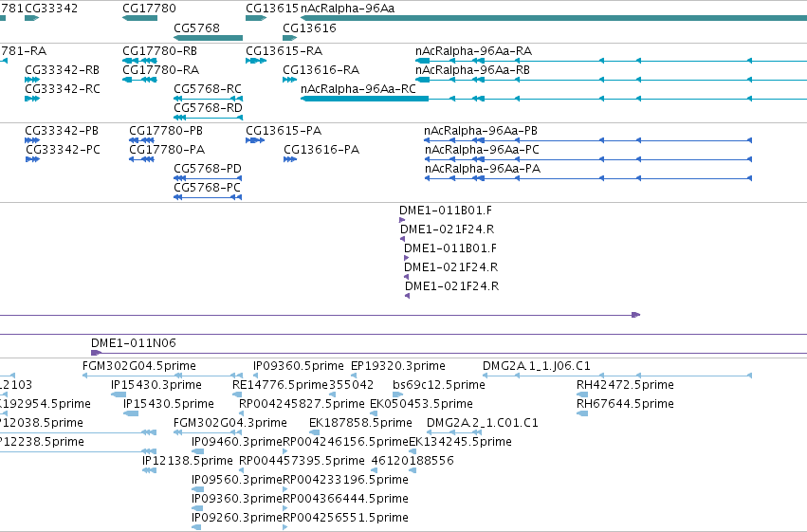Select EST RP004246156.5prime
This screenshot has width=807, height=532.
coord(345,442)
